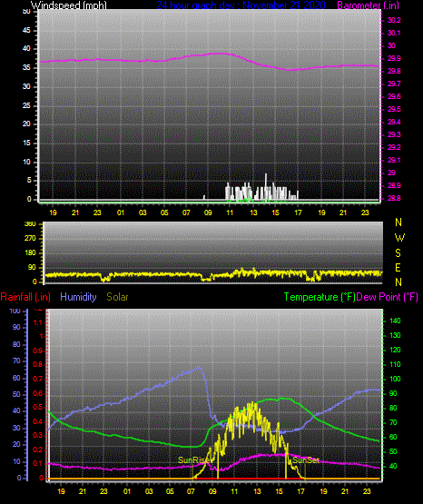Click 110 on the temperature axis
This screenshot has width=423, height=504.
pos(395,364)
